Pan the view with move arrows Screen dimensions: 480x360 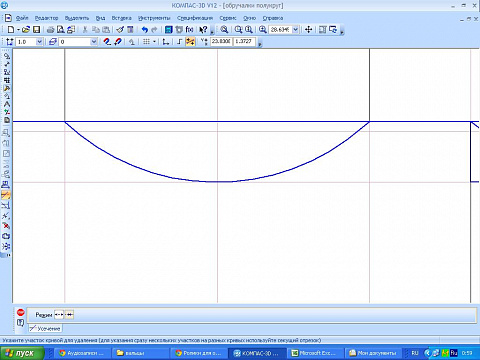pos(308,30)
